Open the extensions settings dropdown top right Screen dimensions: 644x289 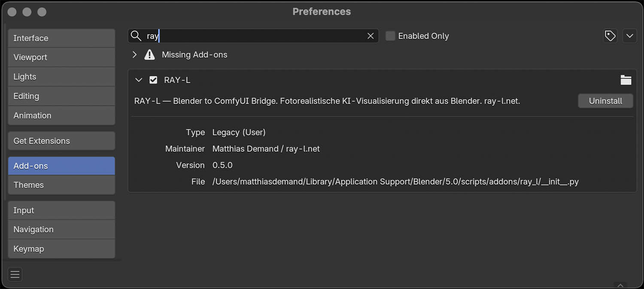629,36
